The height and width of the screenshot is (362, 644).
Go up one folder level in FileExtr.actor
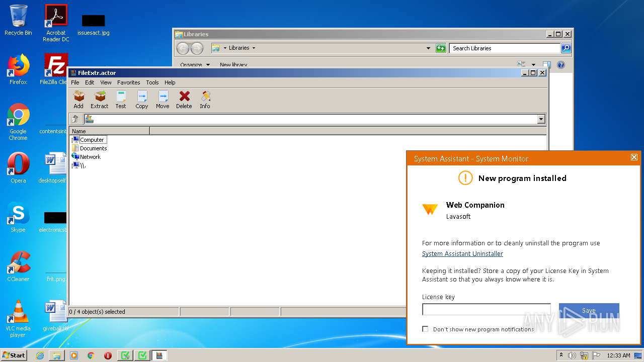point(75,119)
